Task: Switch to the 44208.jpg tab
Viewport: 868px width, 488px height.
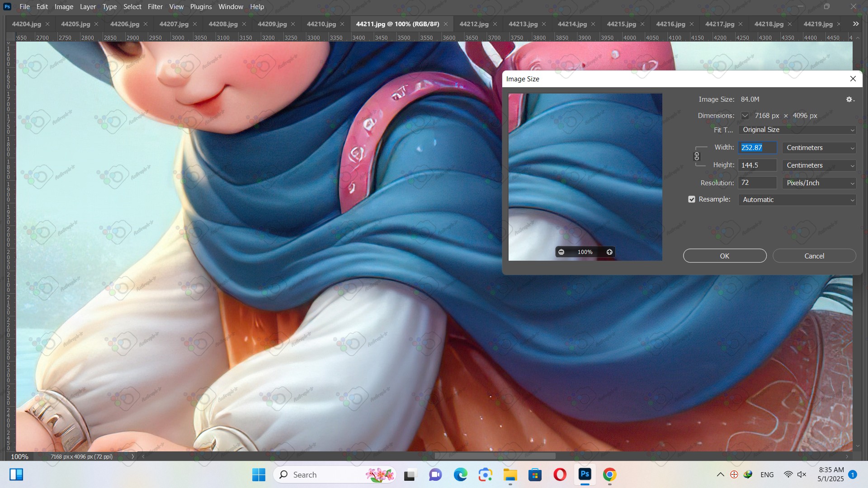Action: pyautogui.click(x=223, y=24)
